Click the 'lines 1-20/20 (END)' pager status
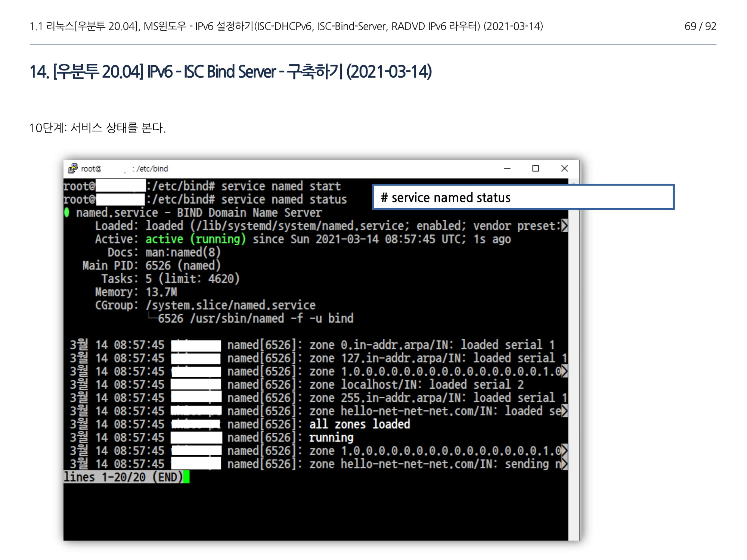 click(123, 477)
